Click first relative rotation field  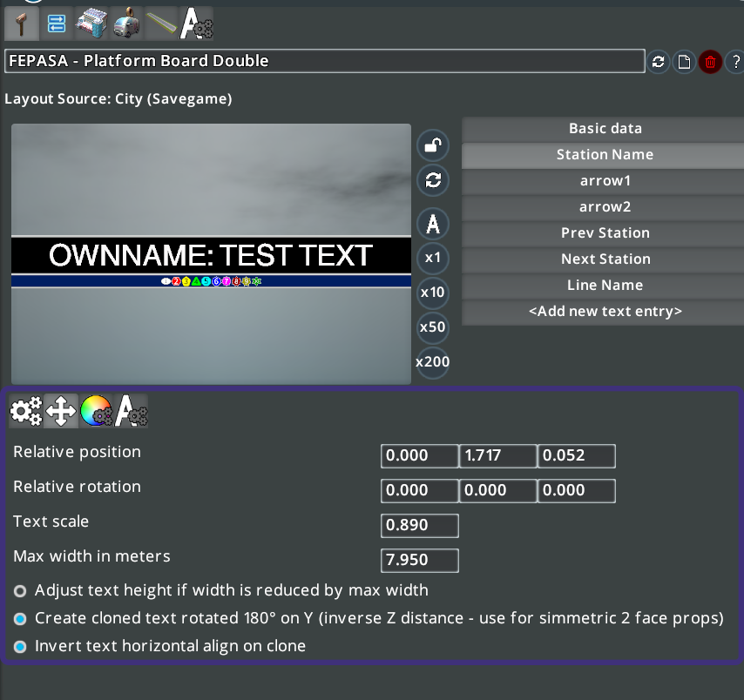click(419, 490)
